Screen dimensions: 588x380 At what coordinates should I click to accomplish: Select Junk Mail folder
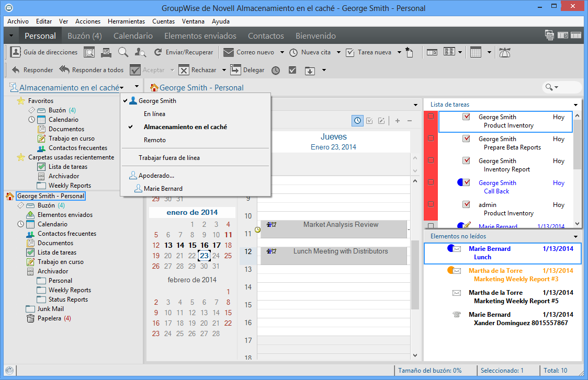45,309
